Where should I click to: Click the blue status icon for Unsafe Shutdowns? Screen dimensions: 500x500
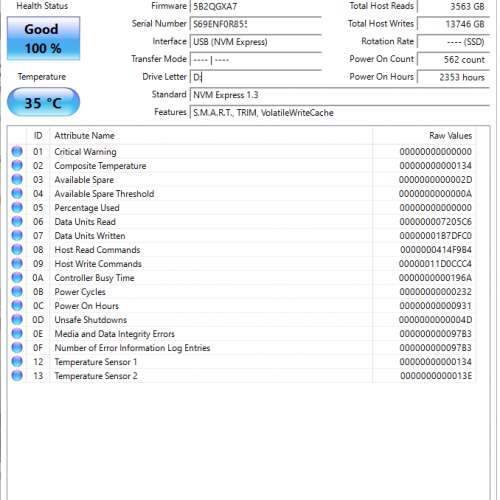point(17,319)
